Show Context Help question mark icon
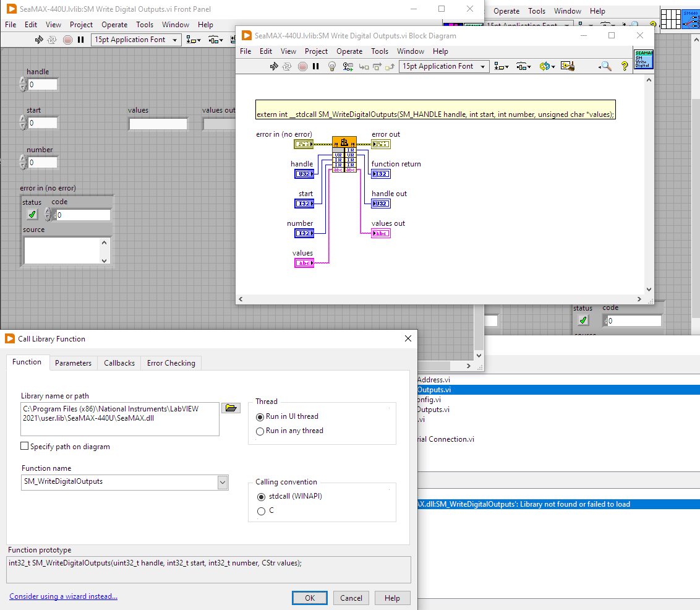The width and height of the screenshot is (700, 610). click(x=625, y=66)
